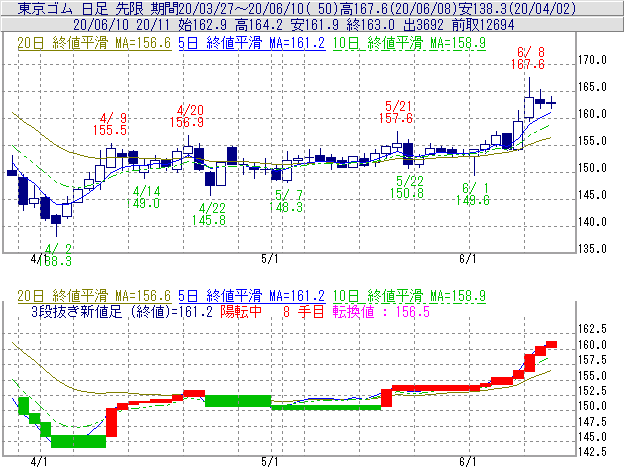Click the topmost red block in lower chart
Image resolution: width=624 pixels, height=474 pixels.
(x=551, y=345)
